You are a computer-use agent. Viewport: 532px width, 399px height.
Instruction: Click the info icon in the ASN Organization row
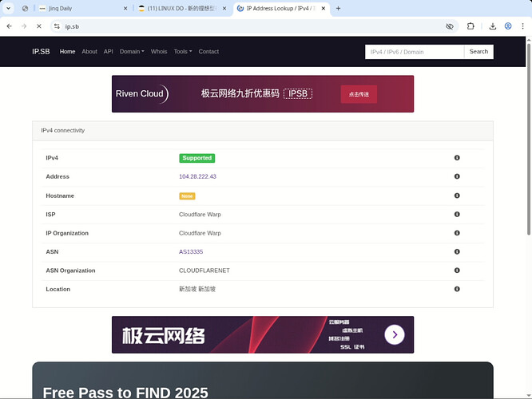click(x=457, y=271)
